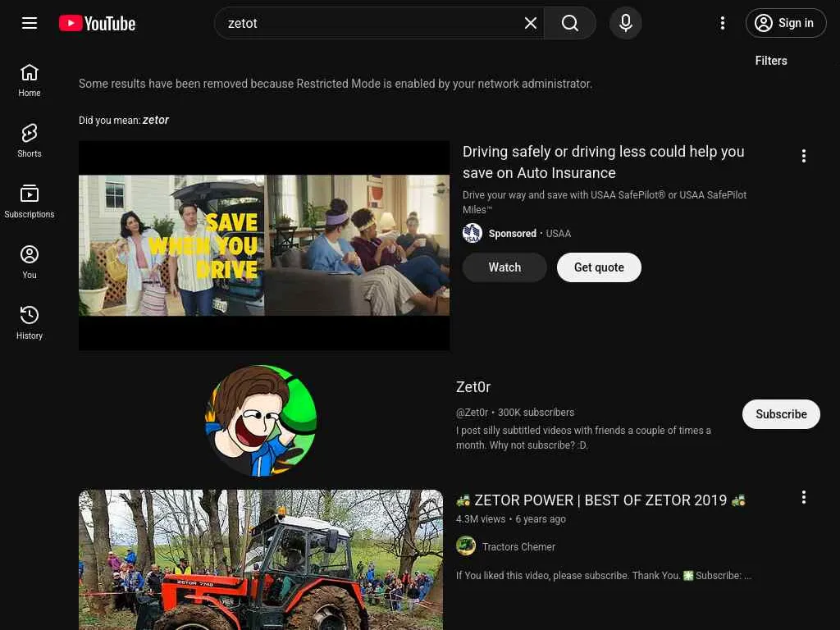Viewport: 840px width, 630px height.
Task: Start voice search with microphone
Action: (625, 23)
